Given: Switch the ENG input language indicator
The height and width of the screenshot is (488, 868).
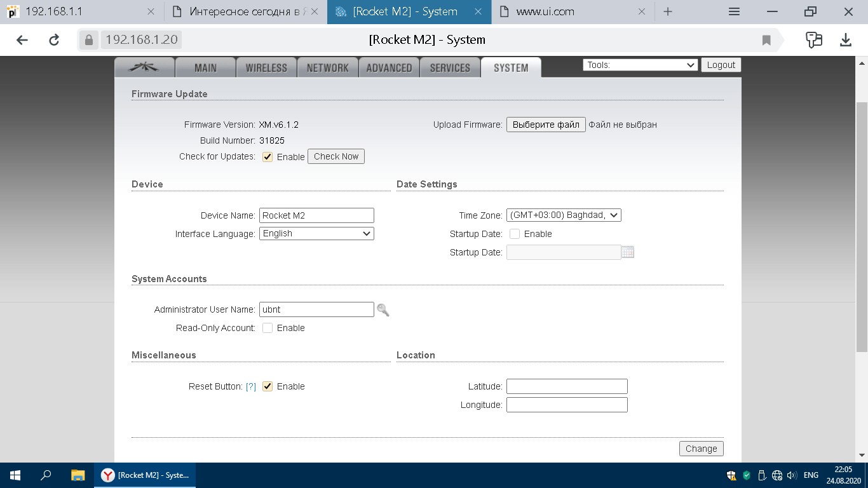Looking at the screenshot, I should (811, 475).
